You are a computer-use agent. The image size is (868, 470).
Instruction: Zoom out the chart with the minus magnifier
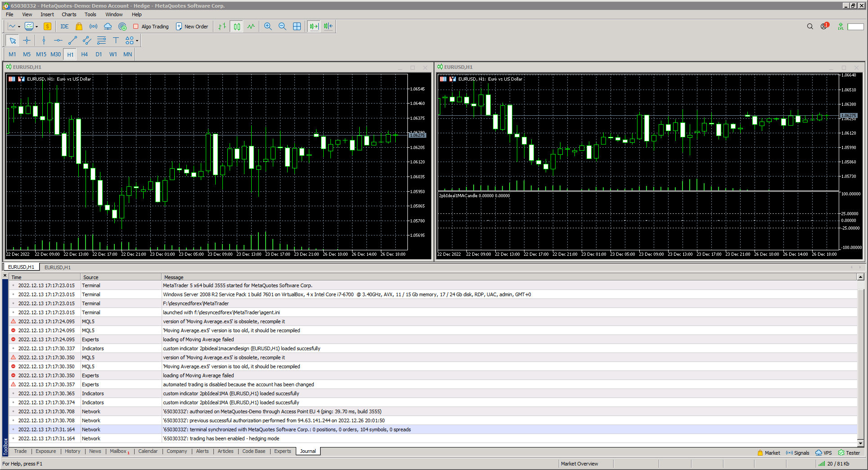(x=282, y=27)
